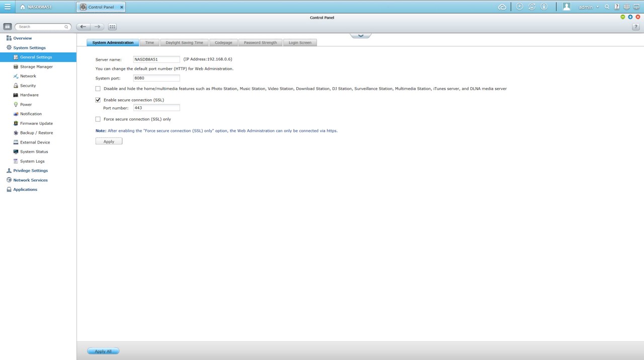Switch to Daylight Saving Time tab
Image resolution: width=644 pixels, height=360 pixels.
[184, 43]
